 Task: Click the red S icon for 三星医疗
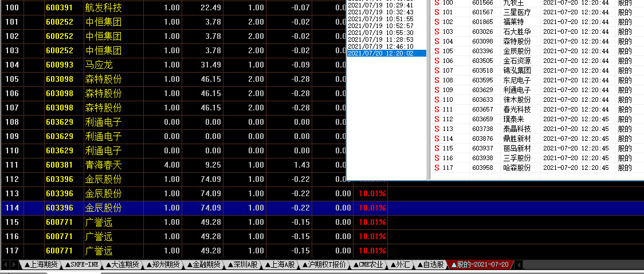coord(437,13)
